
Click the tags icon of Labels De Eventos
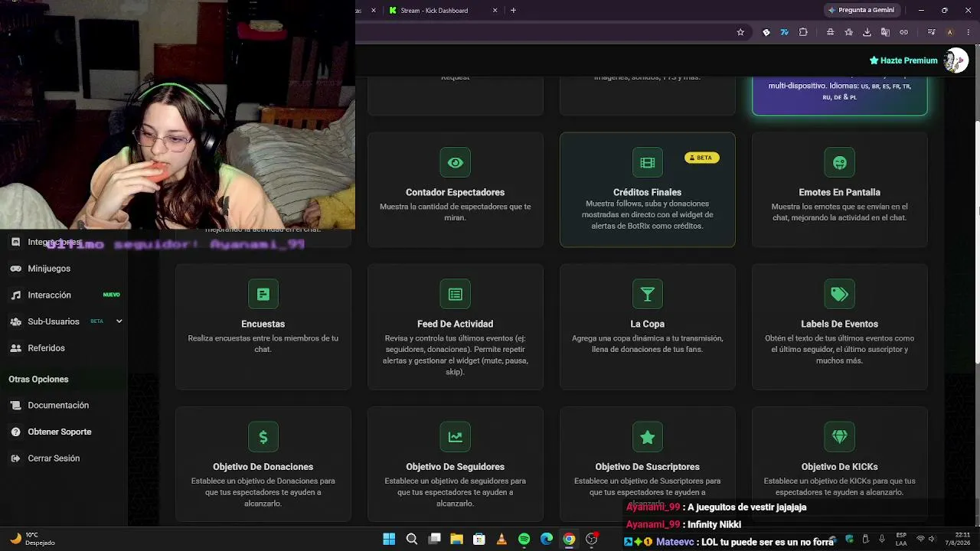(x=840, y=294)
